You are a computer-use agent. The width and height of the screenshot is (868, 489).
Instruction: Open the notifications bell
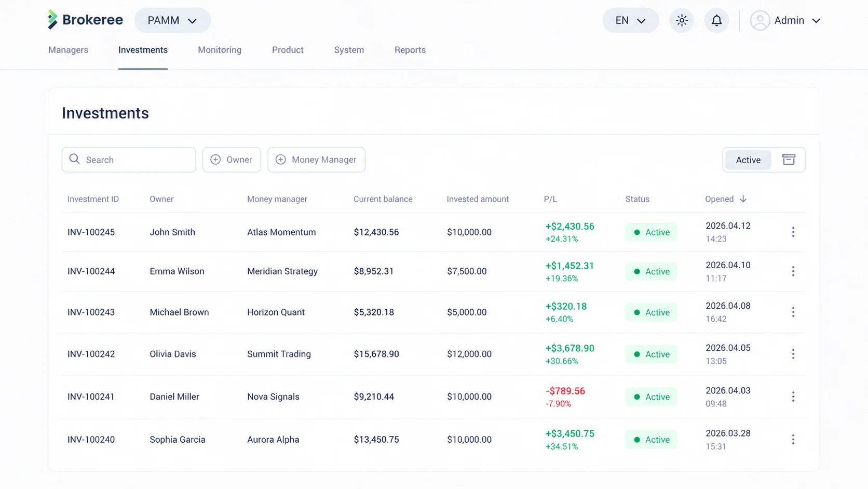click(716, 20)
